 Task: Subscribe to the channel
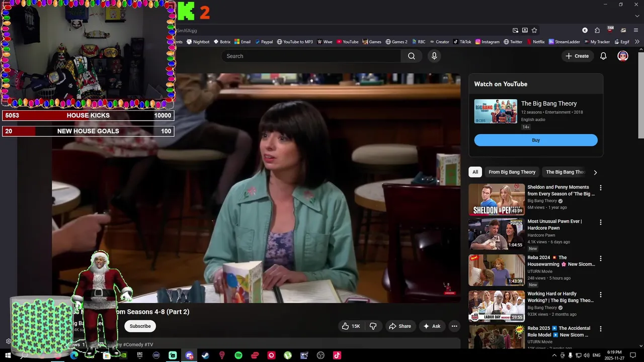click(140, 326)
